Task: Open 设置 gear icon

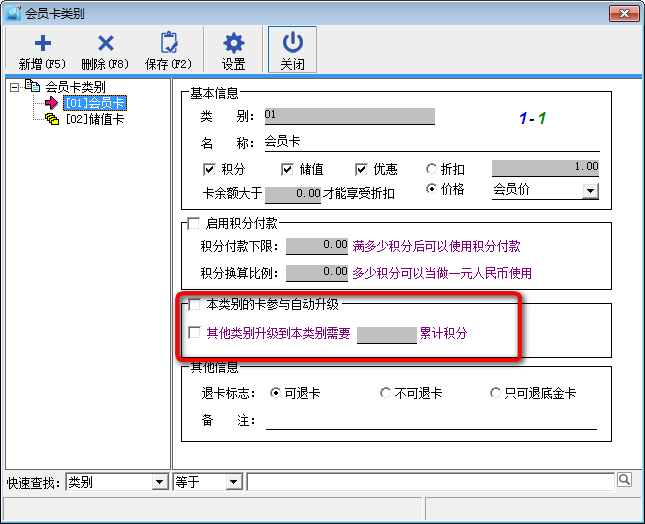Action: point(234,43)
